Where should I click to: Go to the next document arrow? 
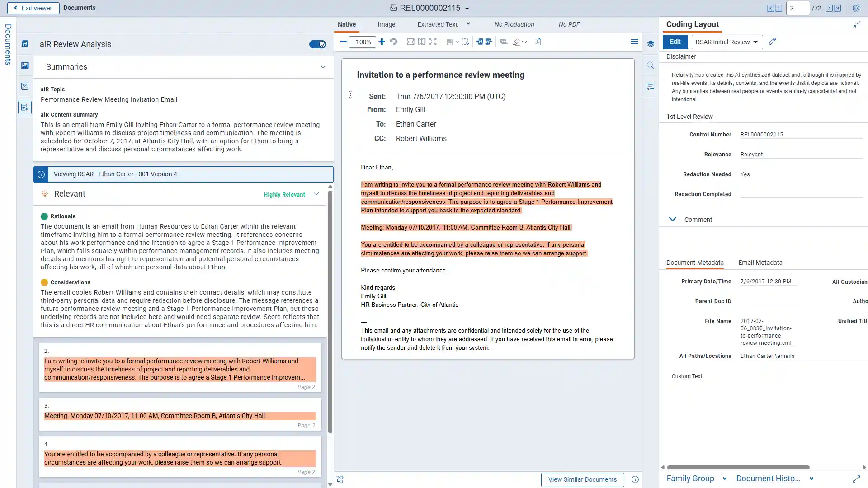pyautogui.click(x=829, y=8)
